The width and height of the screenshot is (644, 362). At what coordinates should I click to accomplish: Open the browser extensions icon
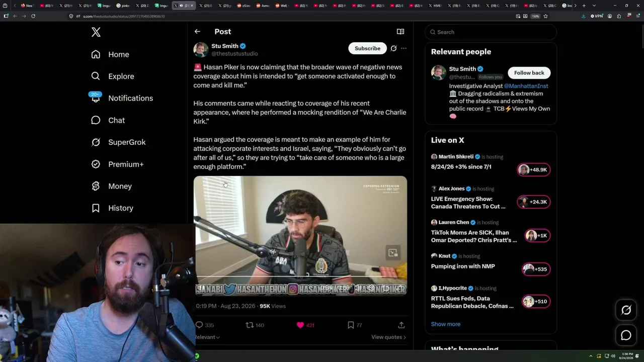tap(619, 16)
